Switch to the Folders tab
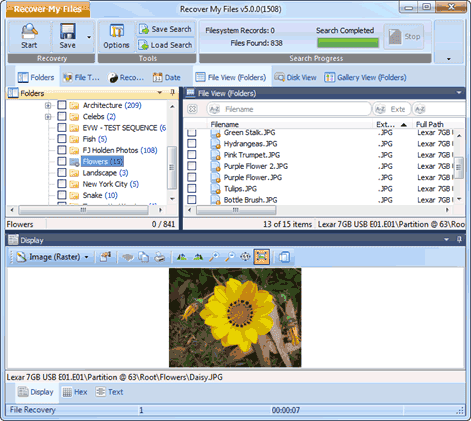This screenshot has width=471, height=421. (36, 77)
